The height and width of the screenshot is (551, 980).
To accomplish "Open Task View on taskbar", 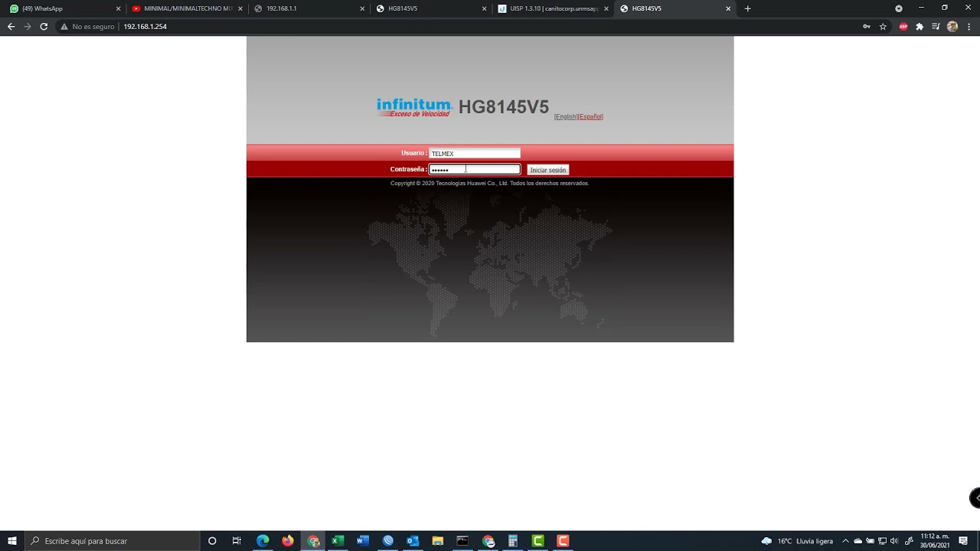I will coord(237,541).
